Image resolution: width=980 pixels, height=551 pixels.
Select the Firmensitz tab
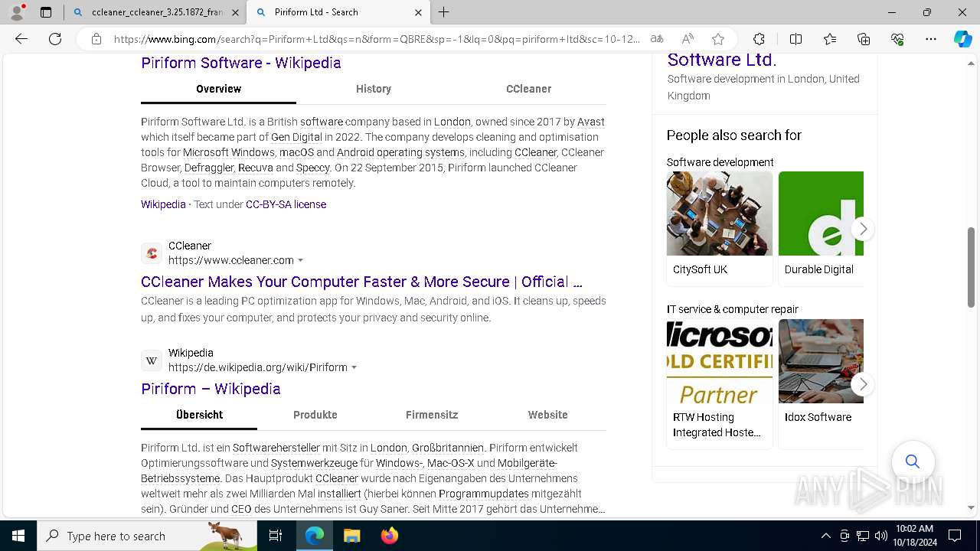(x=432, y=415)
